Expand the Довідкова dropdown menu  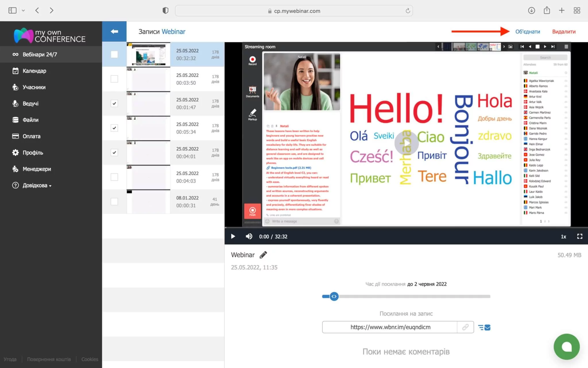point(37,185)
